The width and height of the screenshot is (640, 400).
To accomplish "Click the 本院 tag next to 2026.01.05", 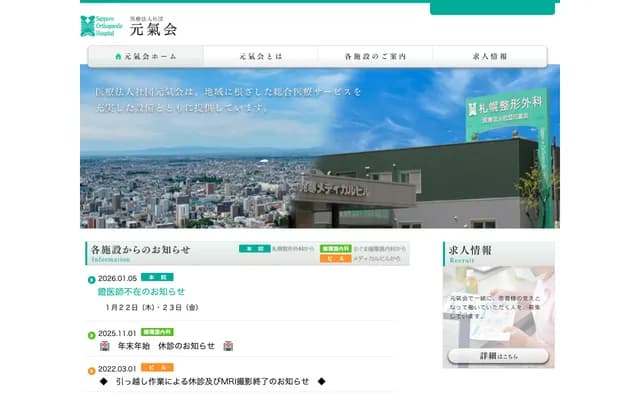I will pyautogui.click(x=157, y=277).
